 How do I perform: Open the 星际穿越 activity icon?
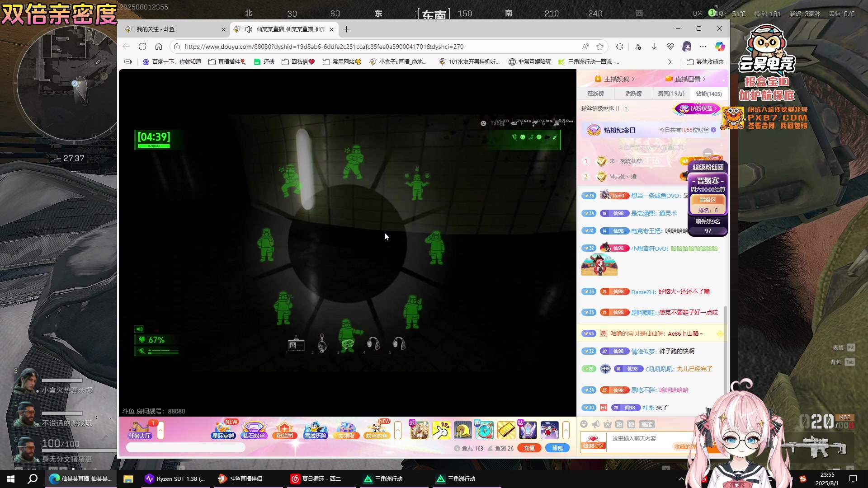pos(223,430)
